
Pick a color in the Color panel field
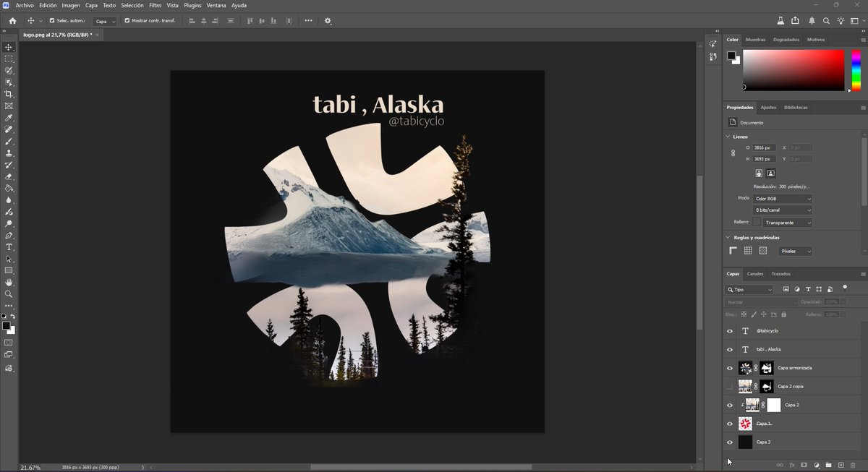point(793,70)
